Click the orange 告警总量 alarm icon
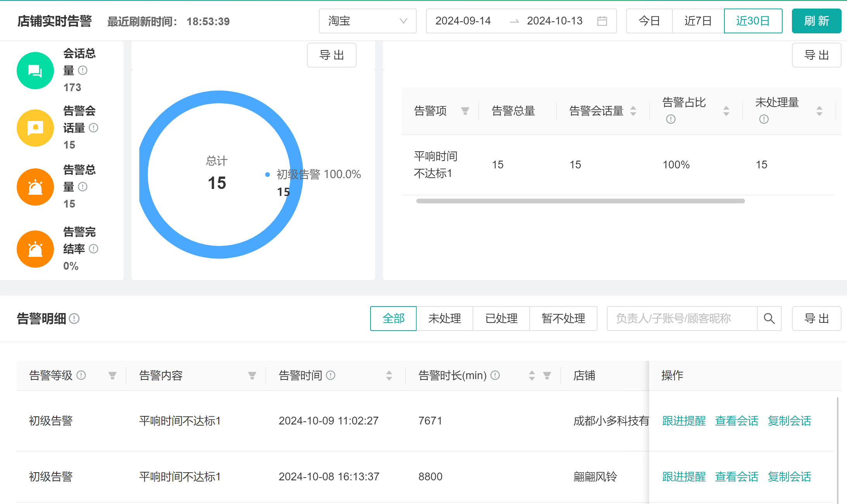 35,187
